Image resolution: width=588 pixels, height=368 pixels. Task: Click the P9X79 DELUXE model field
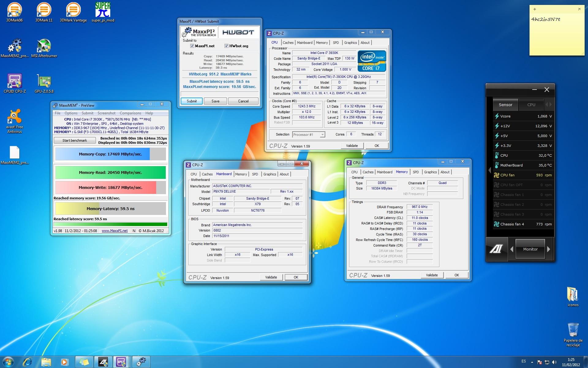[x=241, y=191]
